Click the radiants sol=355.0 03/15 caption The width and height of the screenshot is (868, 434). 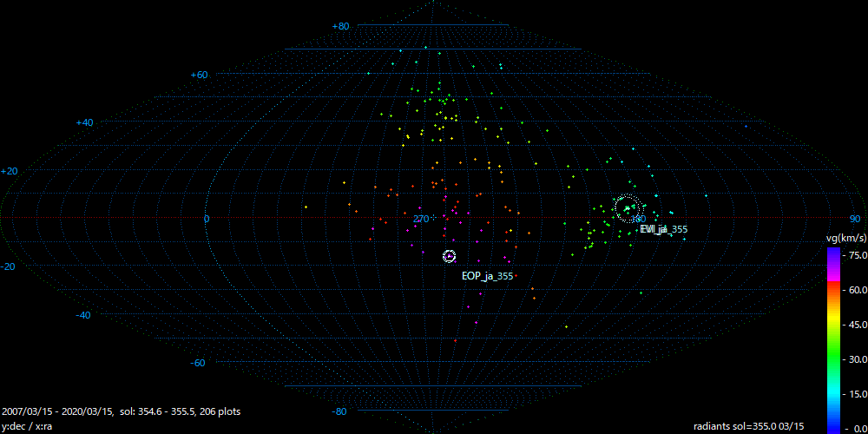click(748, 426)
